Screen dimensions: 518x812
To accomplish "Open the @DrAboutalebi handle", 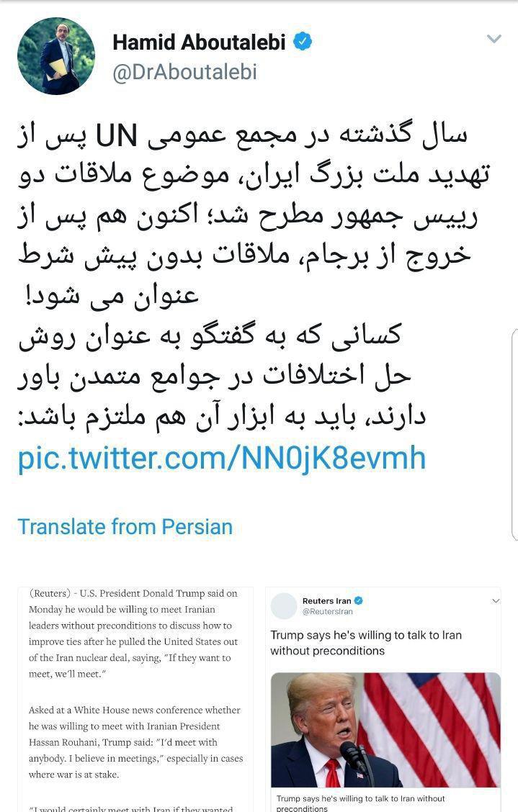I will pos(184,73).
